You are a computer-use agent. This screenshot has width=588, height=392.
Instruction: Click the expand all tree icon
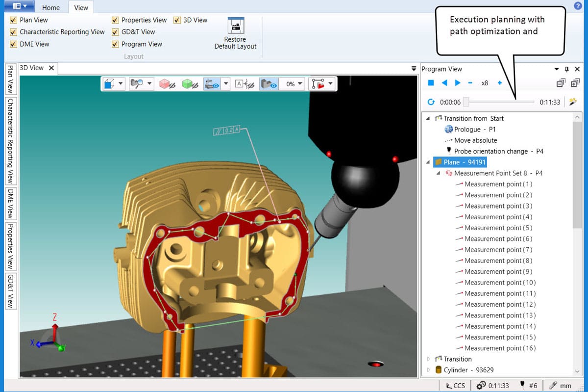tap(575, 83)
